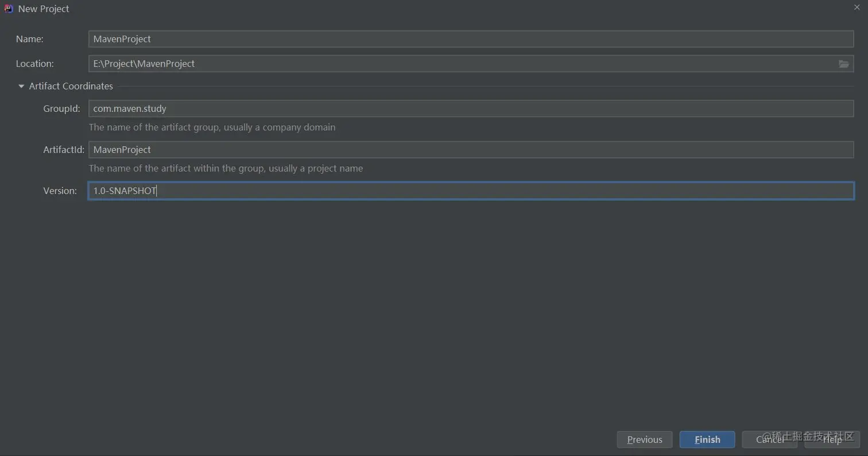Go back with the Previous button
This screenshot has height=456, width=868.
645,439
